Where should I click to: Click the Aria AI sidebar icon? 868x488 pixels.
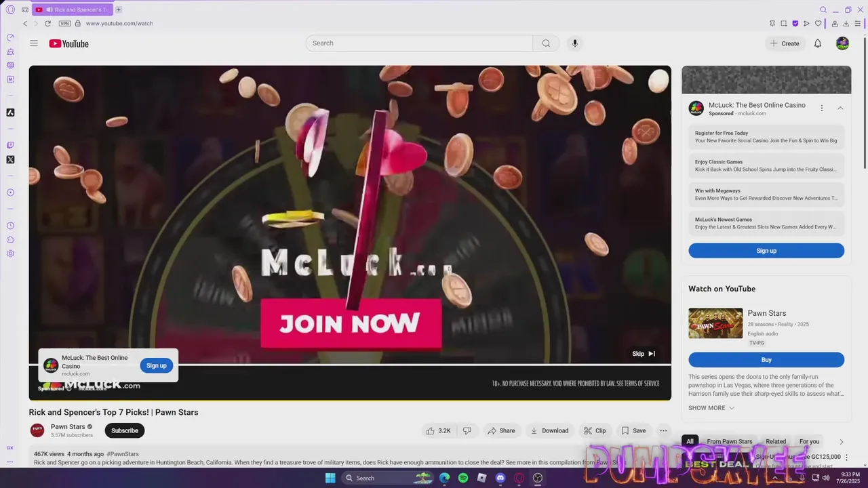coord(10,113)
